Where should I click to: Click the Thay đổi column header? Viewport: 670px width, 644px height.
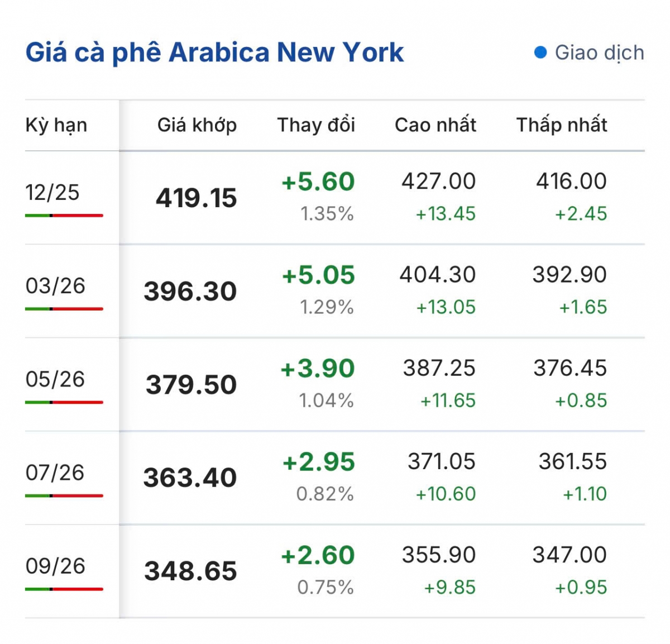(316, 125)
